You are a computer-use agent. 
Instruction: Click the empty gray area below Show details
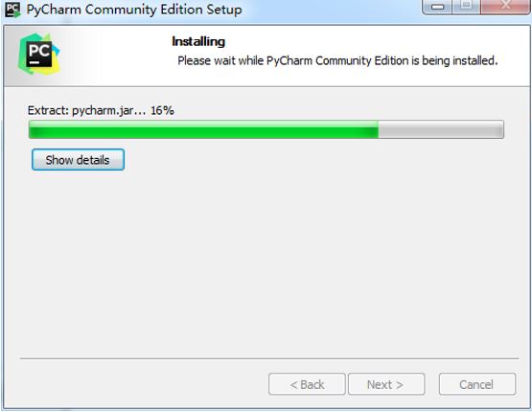pos(265,262)
